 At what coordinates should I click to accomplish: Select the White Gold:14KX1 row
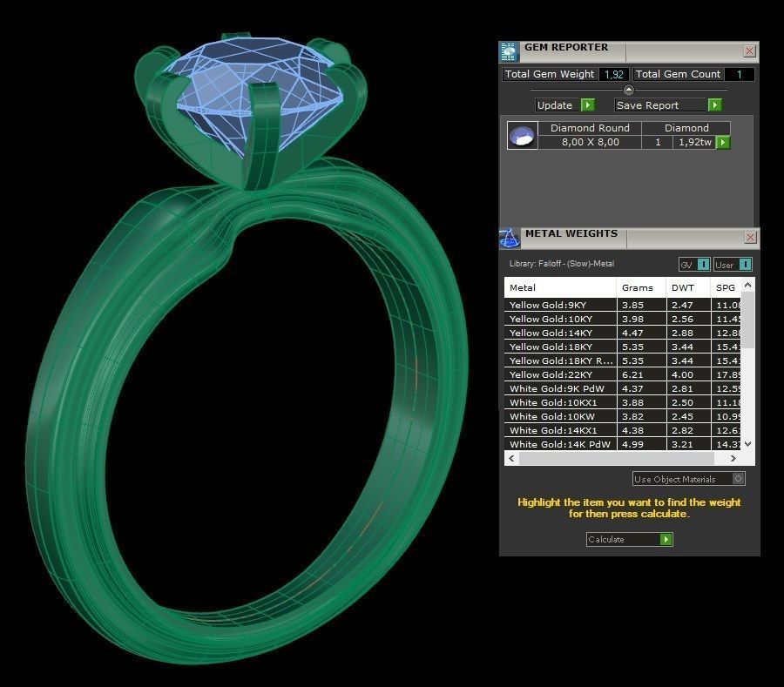(623, 431)
